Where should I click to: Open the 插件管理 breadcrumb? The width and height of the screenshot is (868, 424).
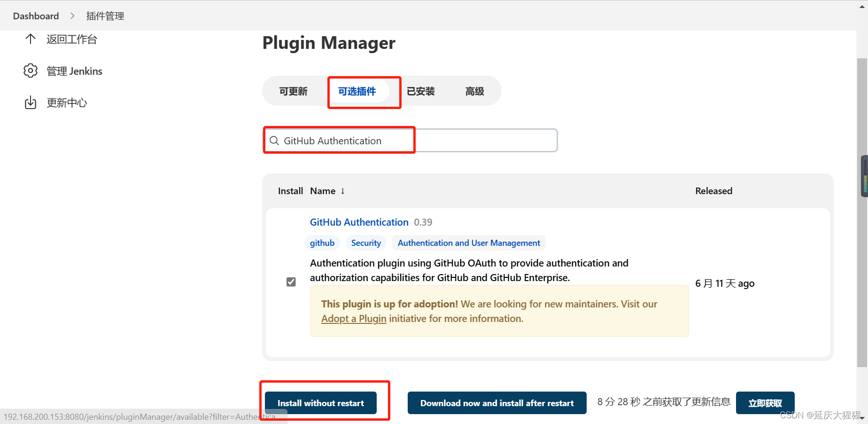coord(105,16)
